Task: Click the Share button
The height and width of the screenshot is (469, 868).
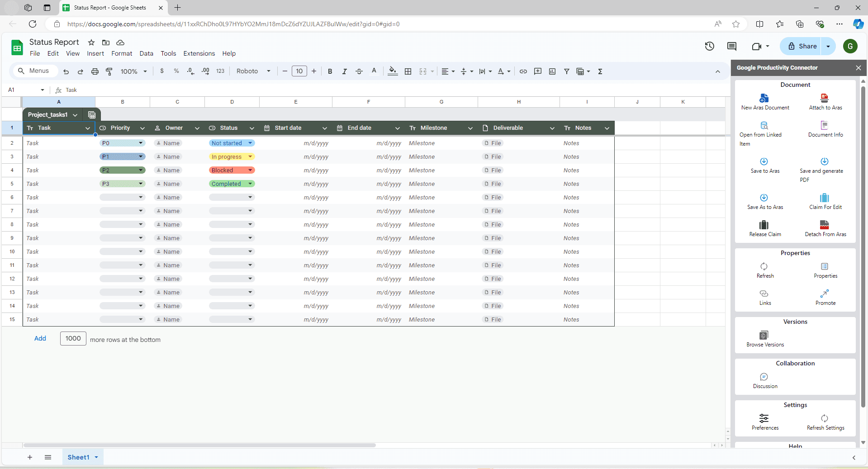Action: (802, 46)
